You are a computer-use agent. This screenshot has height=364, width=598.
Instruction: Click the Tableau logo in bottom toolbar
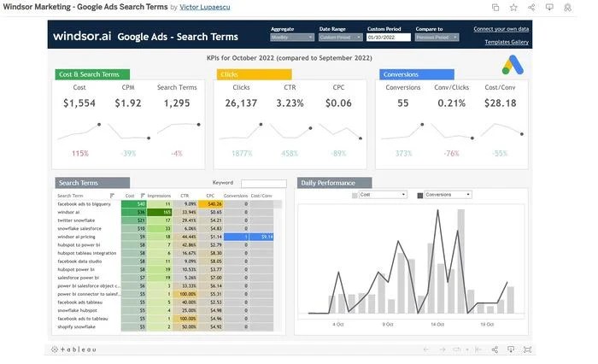pyautogui.click(x=73, y=349)
